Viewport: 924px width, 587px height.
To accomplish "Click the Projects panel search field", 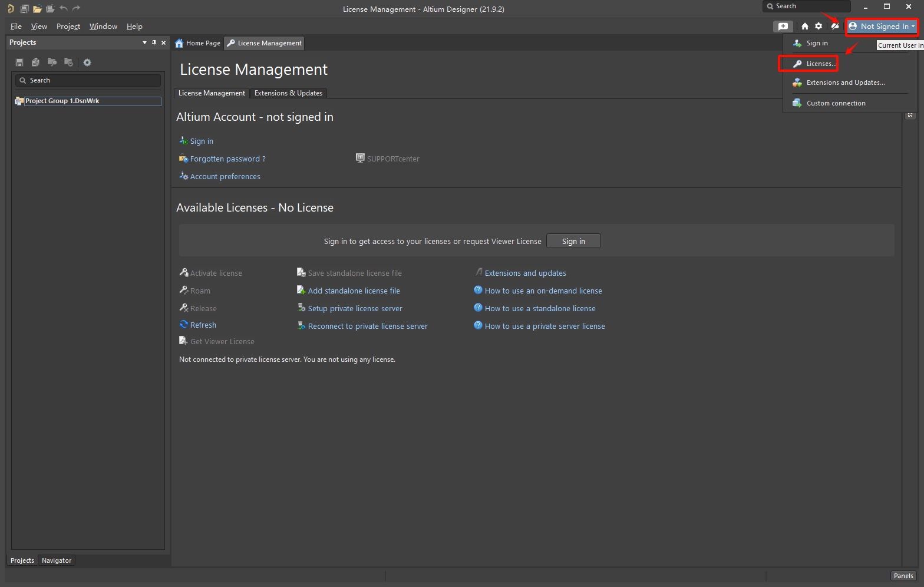I will (x=88, y=80).
